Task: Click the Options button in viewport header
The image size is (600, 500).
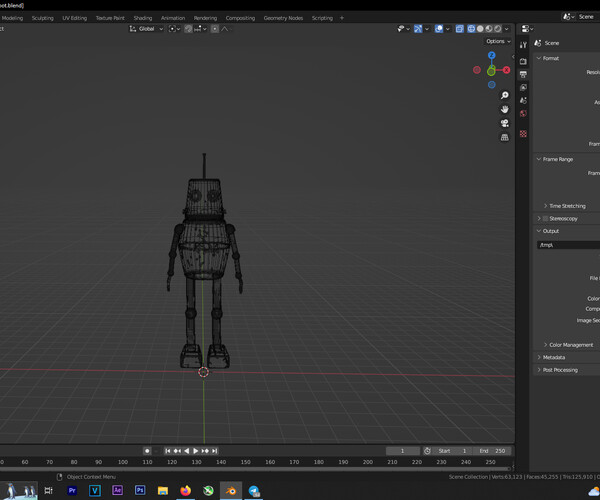Action: (497, 41)
